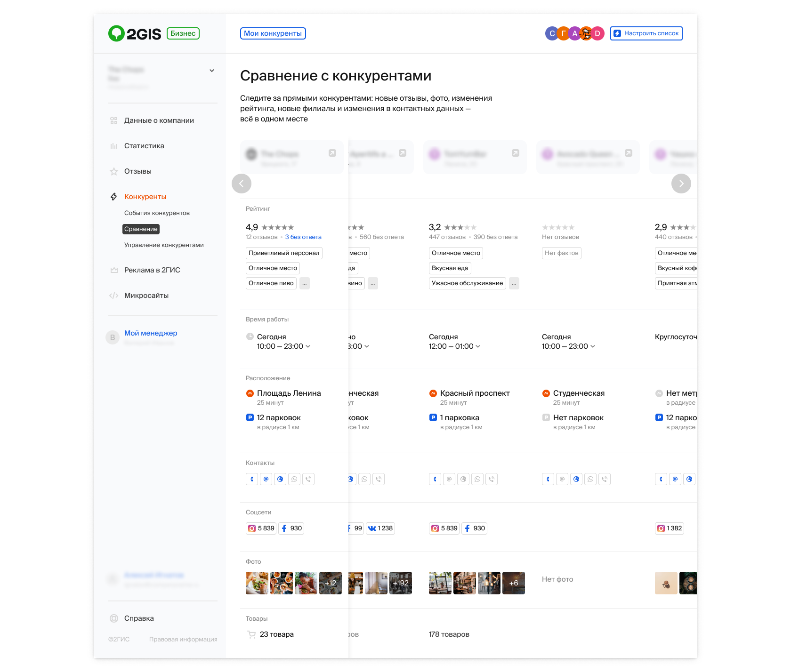Click third company's phone contact icon
This screenshot has height=672, width=791.
[435, 479]
